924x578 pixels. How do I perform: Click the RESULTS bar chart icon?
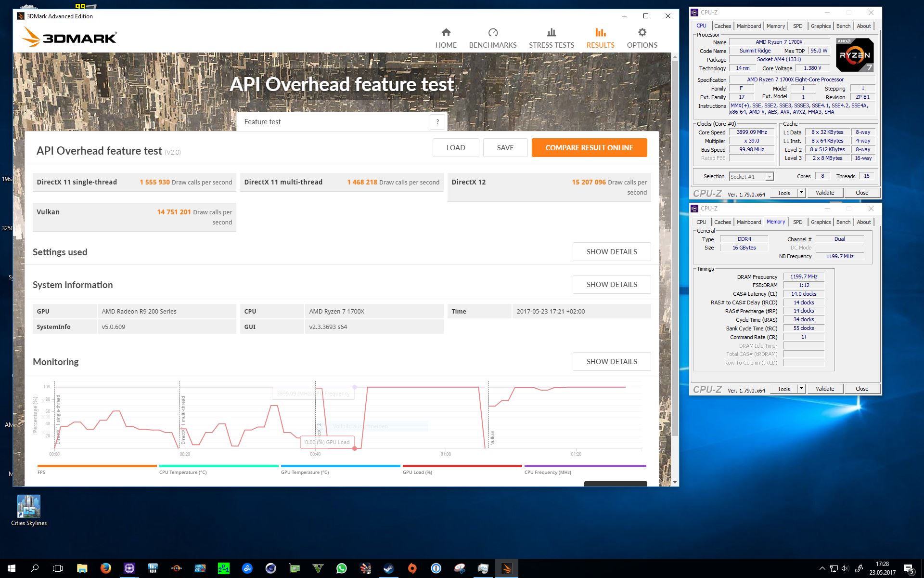pyautogui.click(x=600, y=33)
